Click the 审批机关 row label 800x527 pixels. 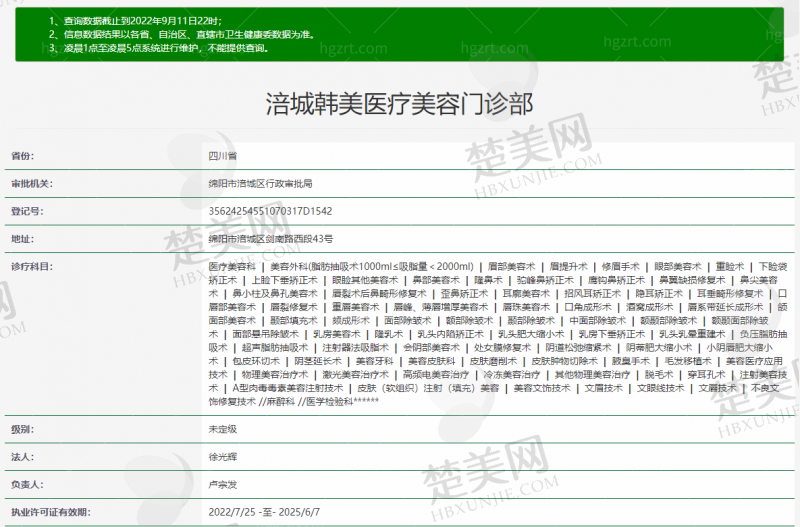[30, 184]
